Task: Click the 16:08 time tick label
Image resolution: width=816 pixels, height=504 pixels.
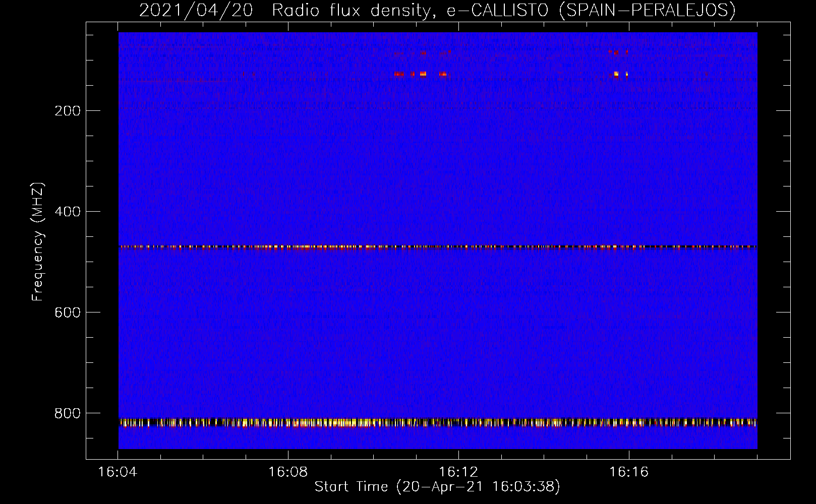Action: tap(288, 472)
